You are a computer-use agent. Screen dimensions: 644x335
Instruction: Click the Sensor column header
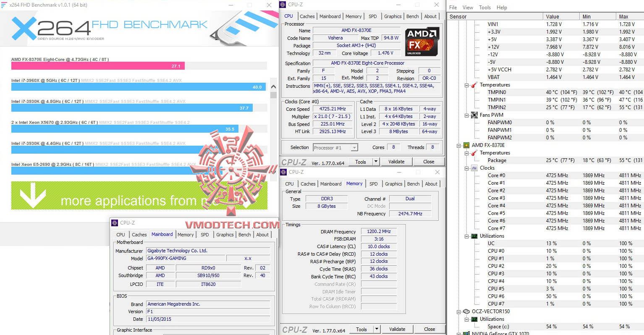click(x=495, y=16)
